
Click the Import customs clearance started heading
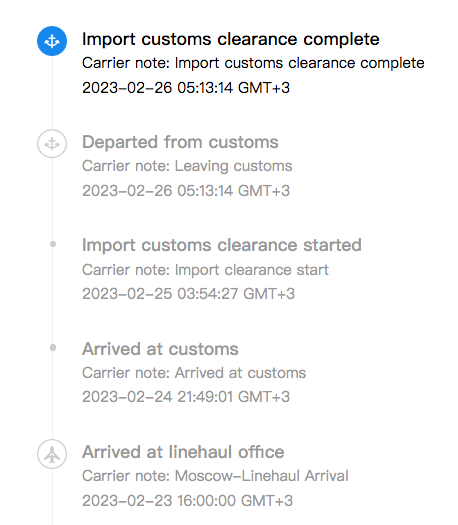[222, 245]
